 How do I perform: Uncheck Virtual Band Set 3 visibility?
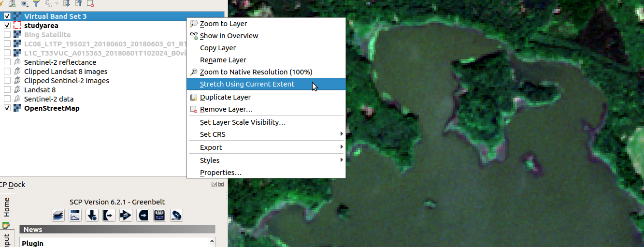point(7,16)
